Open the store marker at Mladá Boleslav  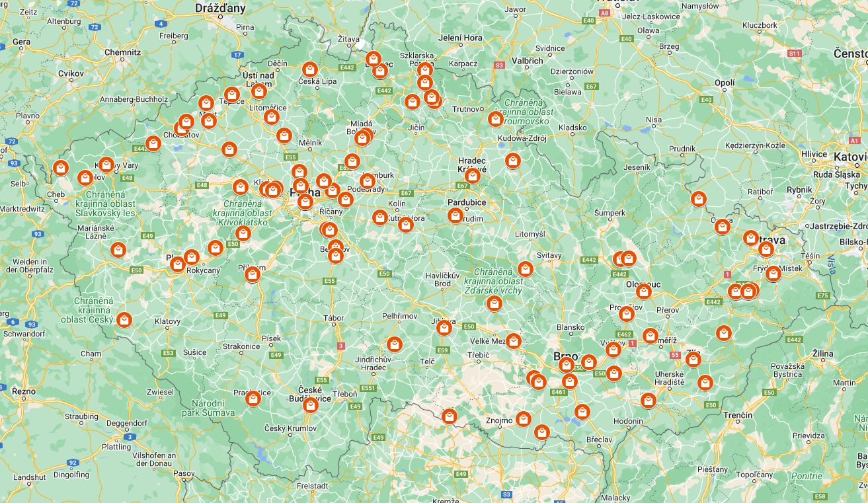pyautogui.click(x=362, y=137)
